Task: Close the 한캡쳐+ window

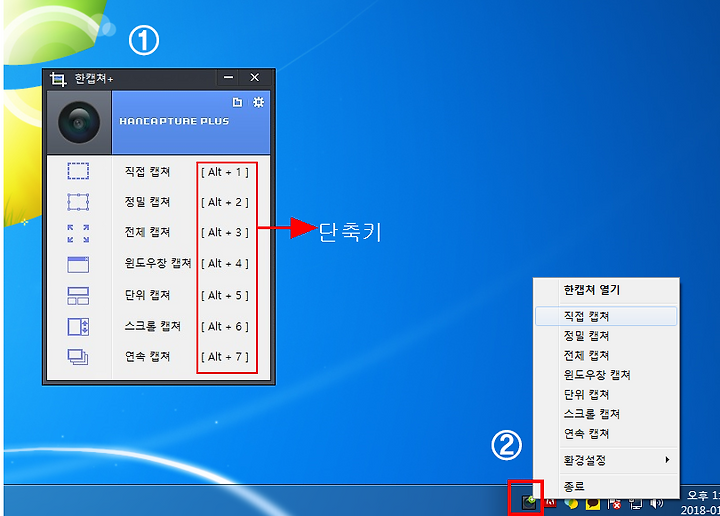Action: (255, 78)
